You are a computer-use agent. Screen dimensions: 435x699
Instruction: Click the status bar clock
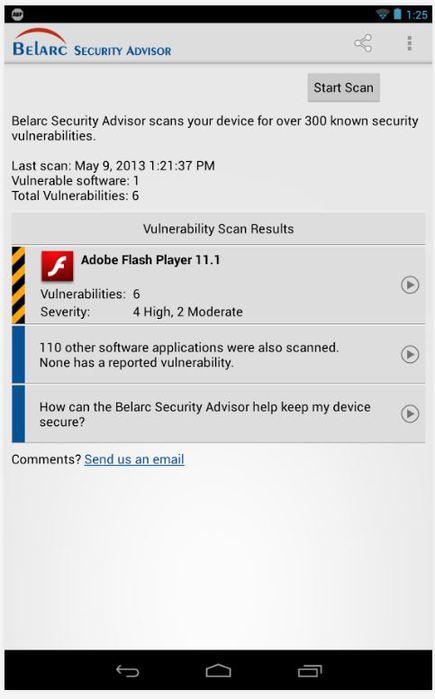tap(417, 15)
